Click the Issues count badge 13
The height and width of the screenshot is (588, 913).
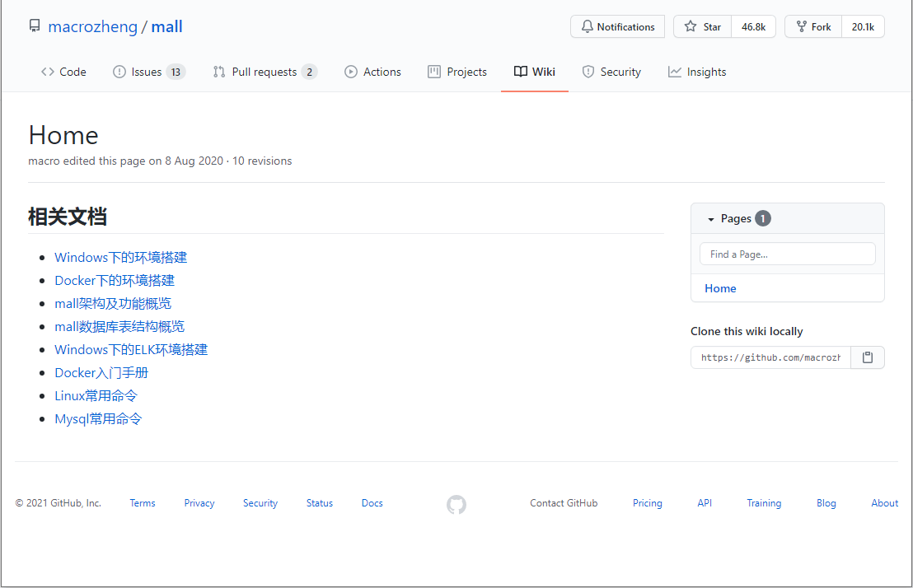pyautogui.click(x=176, y=72)
